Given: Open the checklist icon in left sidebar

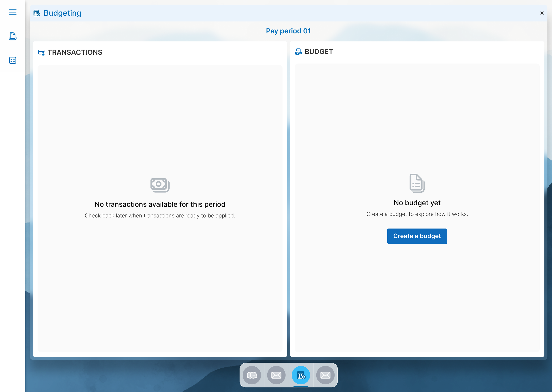Looking at the screenshot, I should point(13,60).
